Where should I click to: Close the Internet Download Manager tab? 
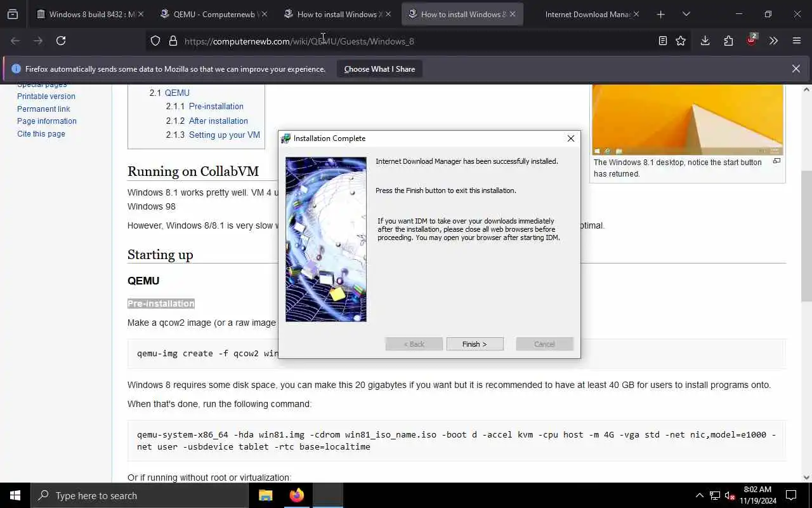[636, 14]
